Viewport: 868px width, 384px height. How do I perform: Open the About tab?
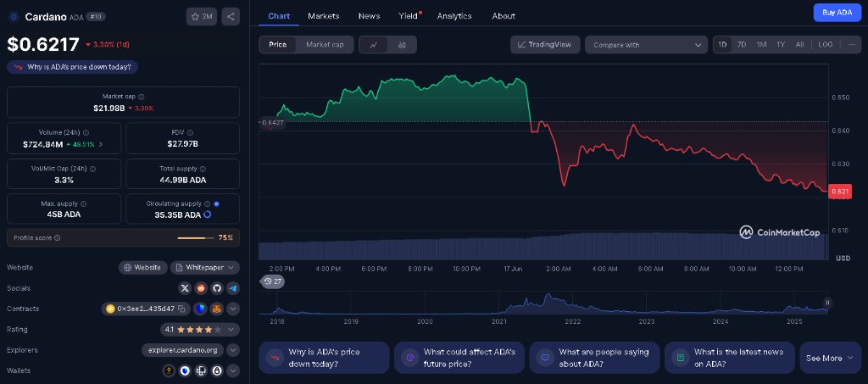tap(504, 16)
